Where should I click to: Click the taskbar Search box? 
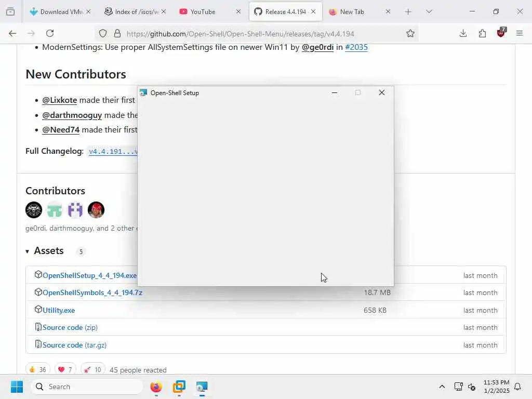pos(87,387)
